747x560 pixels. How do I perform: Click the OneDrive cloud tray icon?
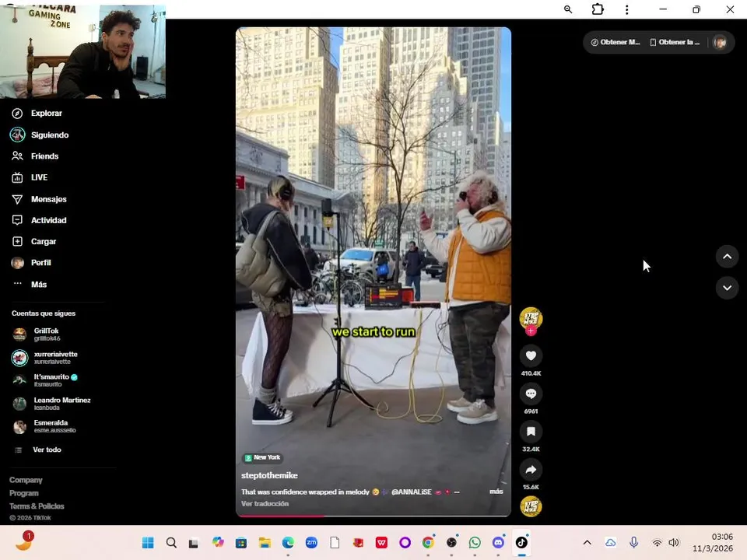[x=610, y=542]
